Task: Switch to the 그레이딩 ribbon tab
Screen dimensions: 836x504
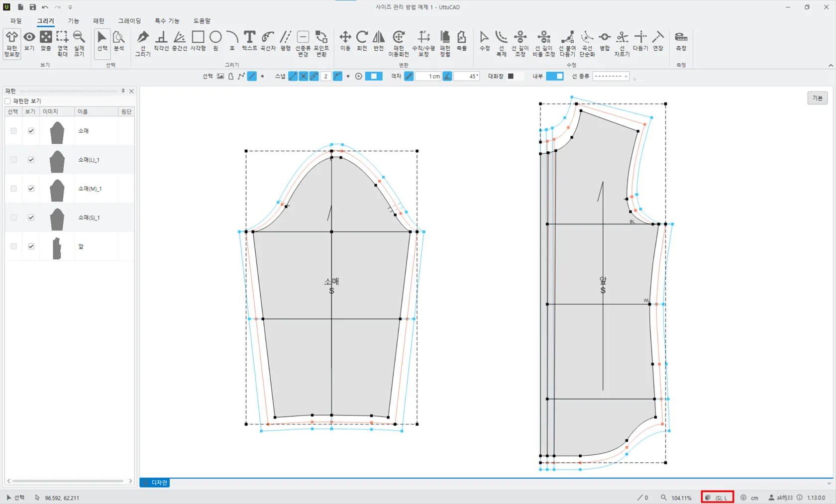Action: 129,21
